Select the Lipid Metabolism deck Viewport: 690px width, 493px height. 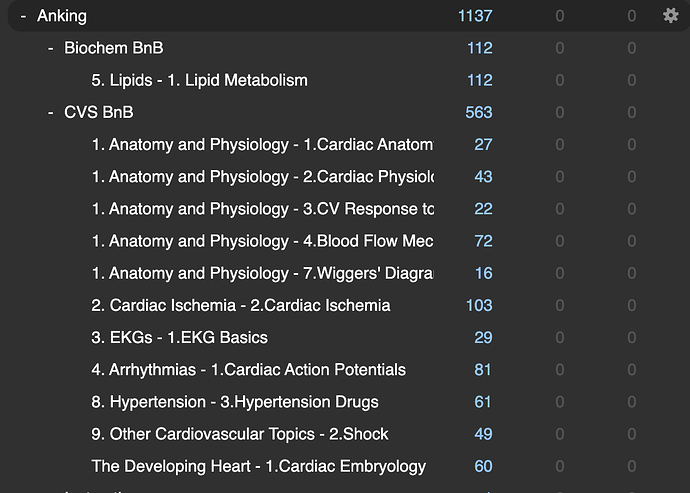point(199,80)
